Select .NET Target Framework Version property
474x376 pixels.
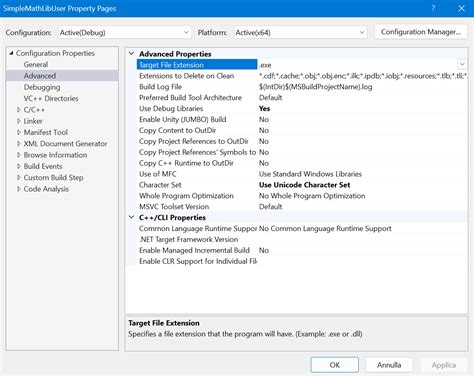(188, 239)
